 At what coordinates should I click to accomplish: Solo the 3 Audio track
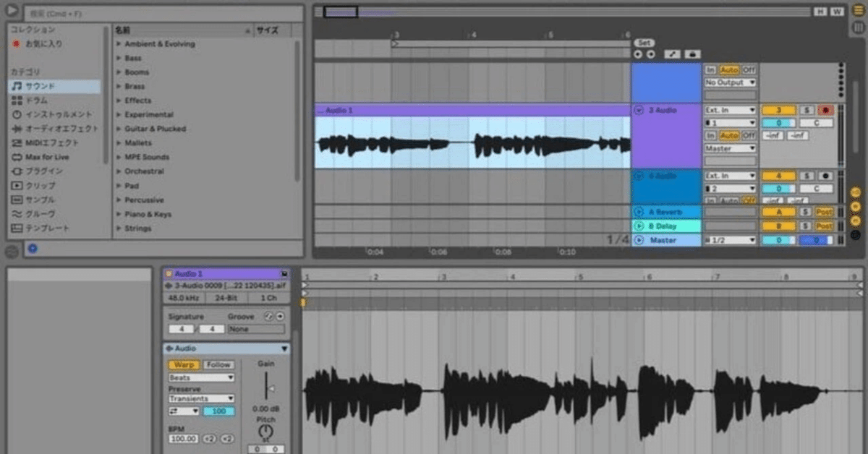tap(807, 111)
